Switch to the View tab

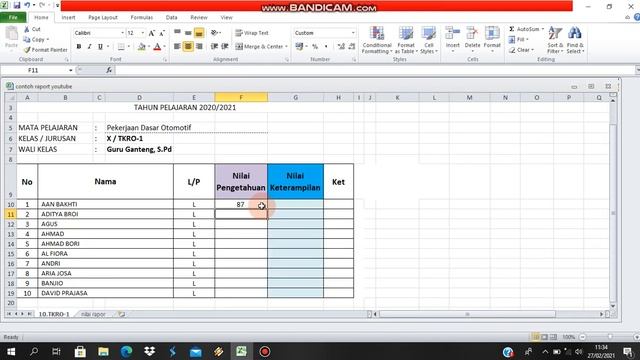tap(226, 18)
